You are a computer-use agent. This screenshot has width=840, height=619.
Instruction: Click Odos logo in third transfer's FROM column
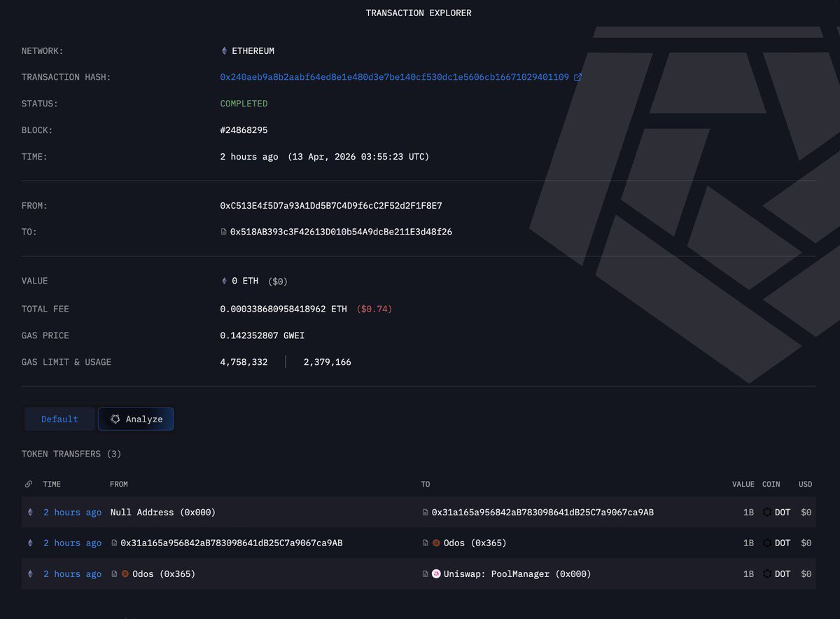125,574
